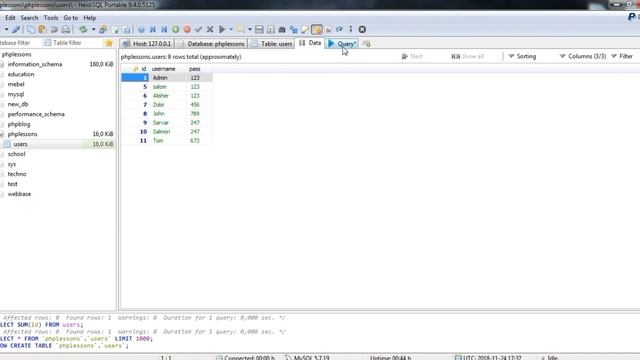640x360 pixels.
Task: Open the Search menu
Action: tap(29, 18)
